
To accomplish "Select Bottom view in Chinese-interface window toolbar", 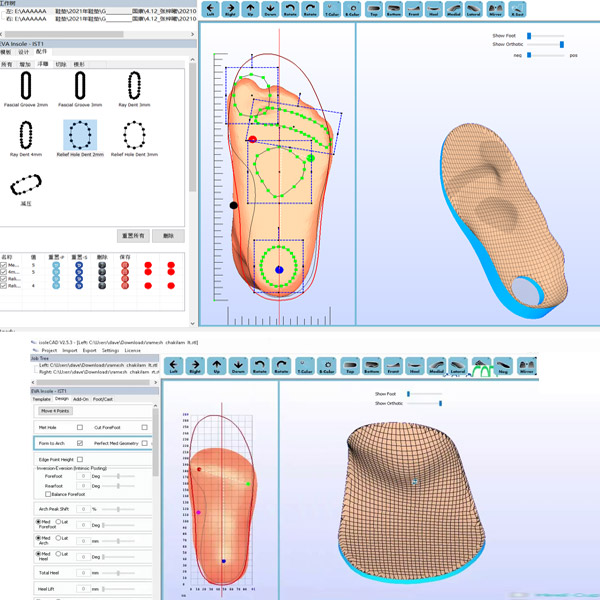I will [394, 9].
